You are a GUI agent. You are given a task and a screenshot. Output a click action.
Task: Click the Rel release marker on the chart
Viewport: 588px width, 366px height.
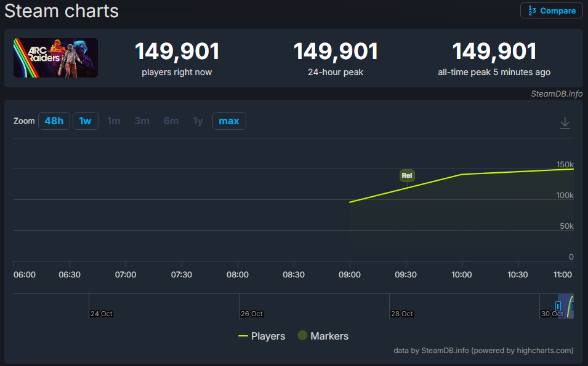pyautogui.click(x=407, y=175)
